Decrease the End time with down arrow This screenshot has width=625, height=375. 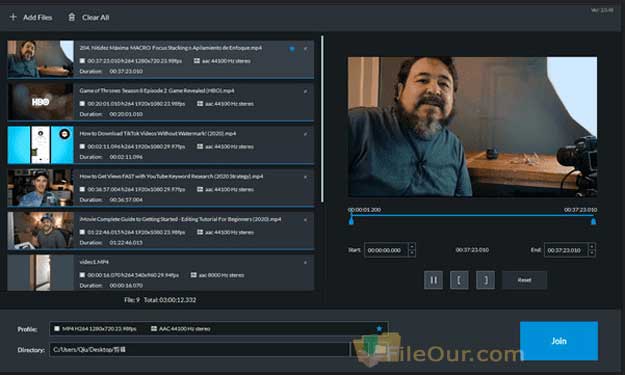592,253
